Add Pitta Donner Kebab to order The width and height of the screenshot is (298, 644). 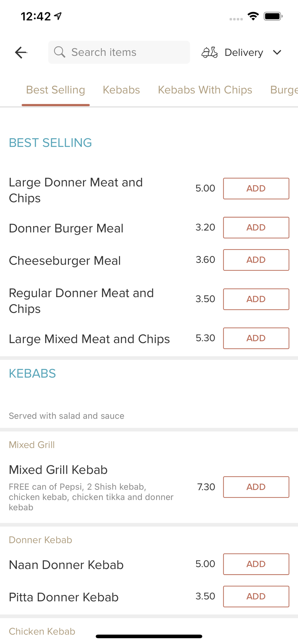pos(256,596)
